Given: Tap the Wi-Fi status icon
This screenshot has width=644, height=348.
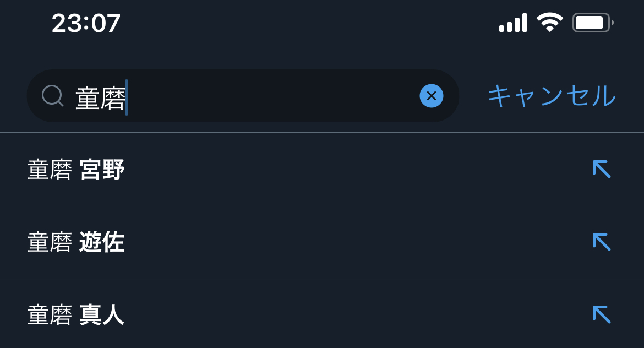Looking at the screenshot, I should point(549,23).
